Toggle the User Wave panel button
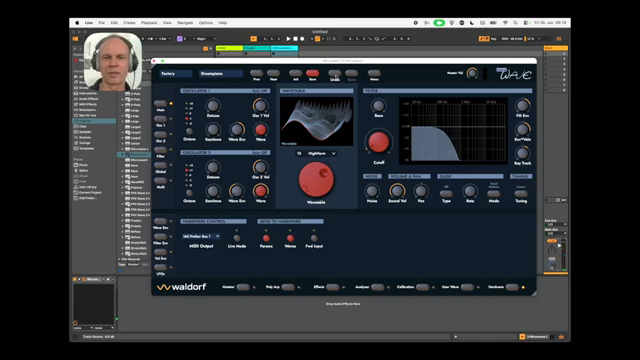Image resolution: width=640 pixels, height=360 pixels. coord(467,287)
